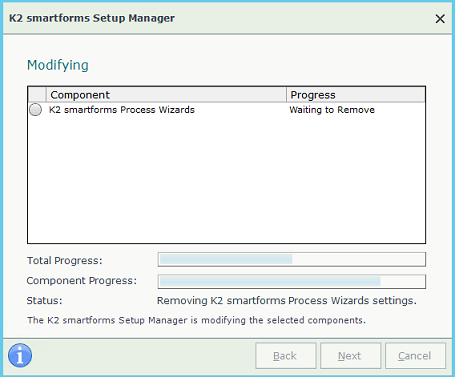Click the grey status circle beside Process Wizards
This screenshot has height=377, width=455.
(35, 110)
